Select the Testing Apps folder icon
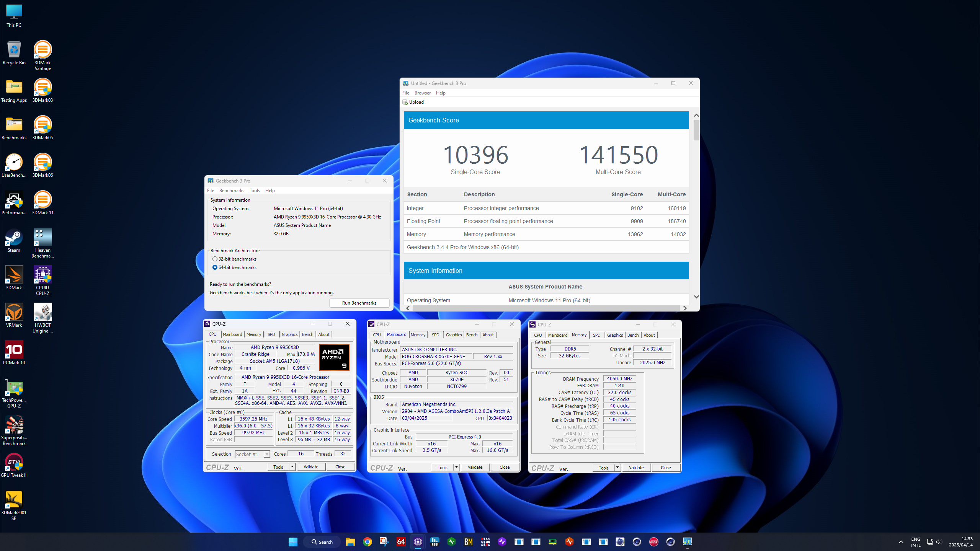The height and width of the screenshot is (551, 980). point(14,90)
